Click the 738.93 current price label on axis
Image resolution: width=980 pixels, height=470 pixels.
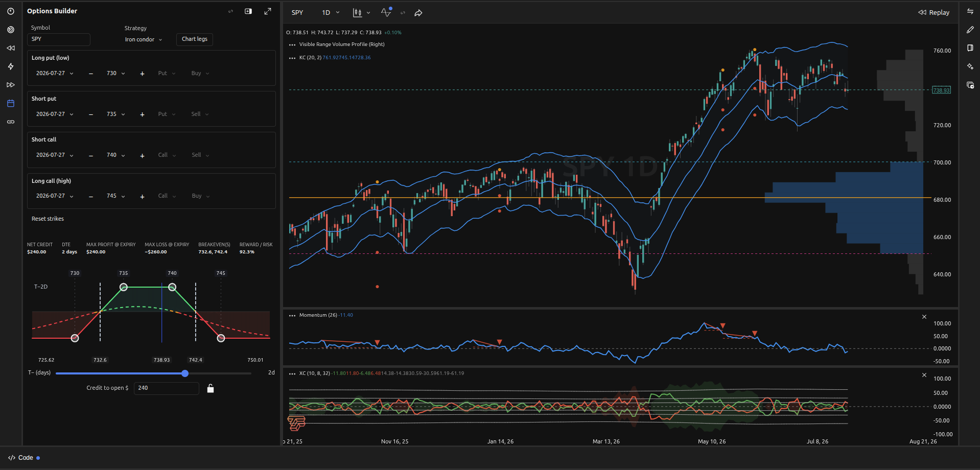click(x=941, y=90)
